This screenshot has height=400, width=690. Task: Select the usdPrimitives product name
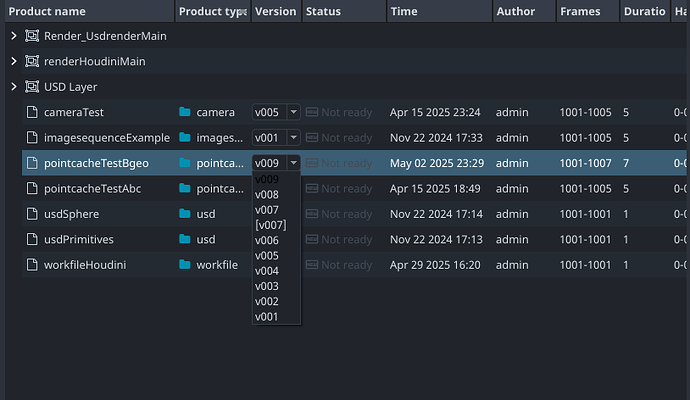(x=79, y=239)
